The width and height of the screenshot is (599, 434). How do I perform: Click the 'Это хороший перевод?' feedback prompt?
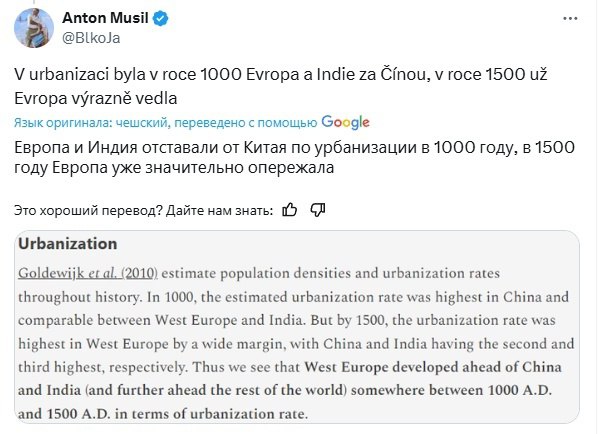88,211
